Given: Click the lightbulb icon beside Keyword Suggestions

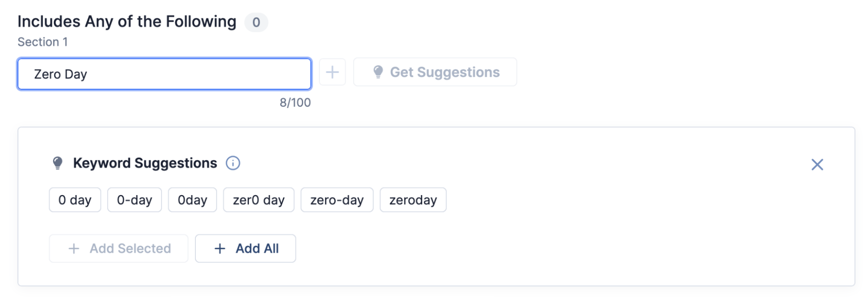Looking at the screenshot, I should [57, 163].
